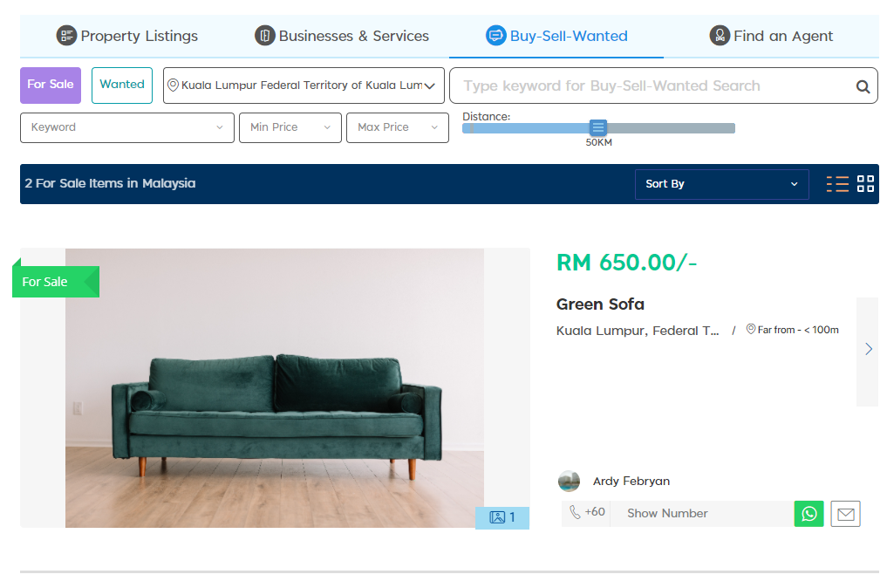The height and width of the screenshot is (588, 887).
Task: Expand the Max Price dropdown
Action: 398,127
